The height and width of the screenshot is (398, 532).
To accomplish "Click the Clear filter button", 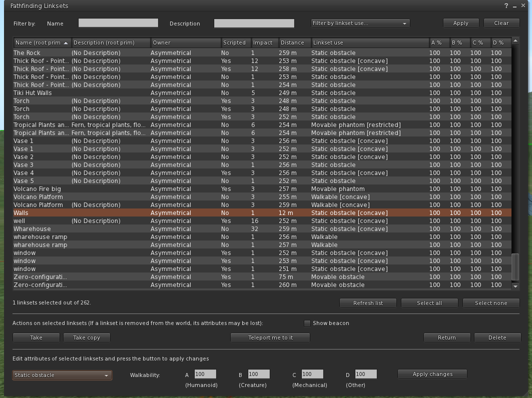I will [x=501, y=23].
